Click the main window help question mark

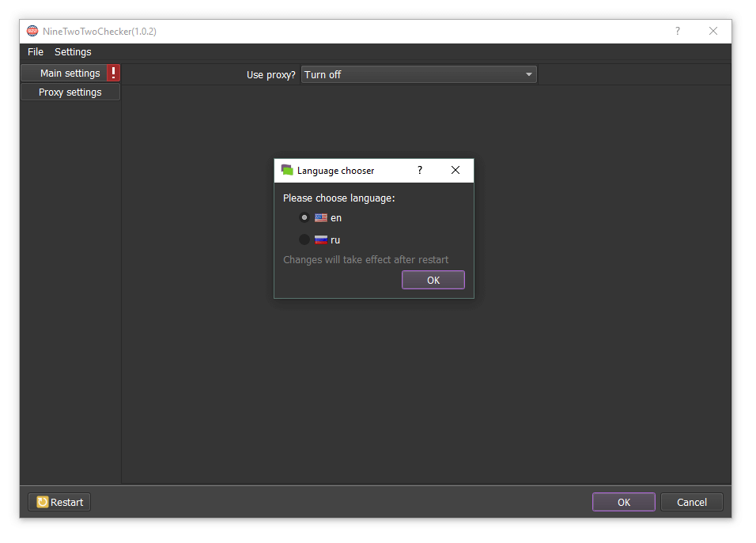click(677, 32)
